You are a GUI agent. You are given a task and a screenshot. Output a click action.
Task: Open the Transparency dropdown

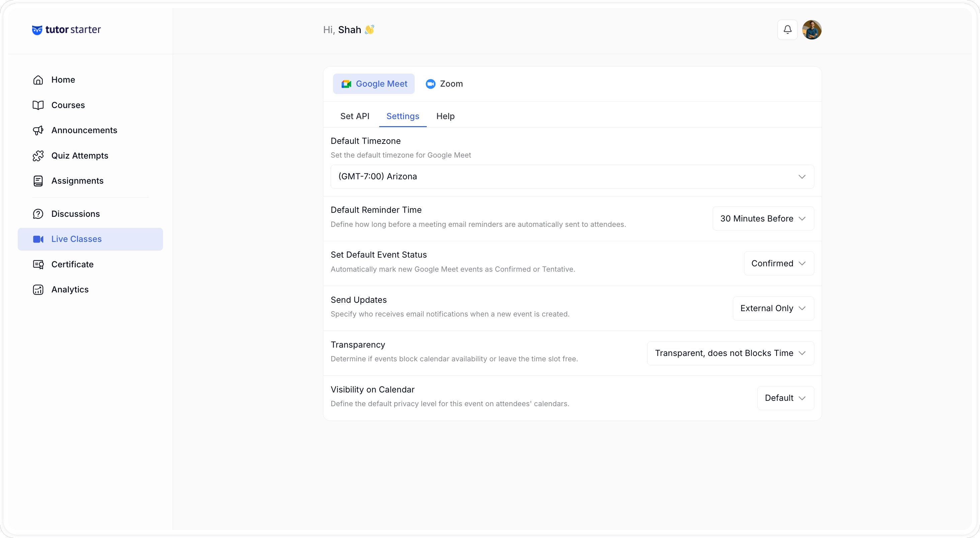(x=730, y=353)
